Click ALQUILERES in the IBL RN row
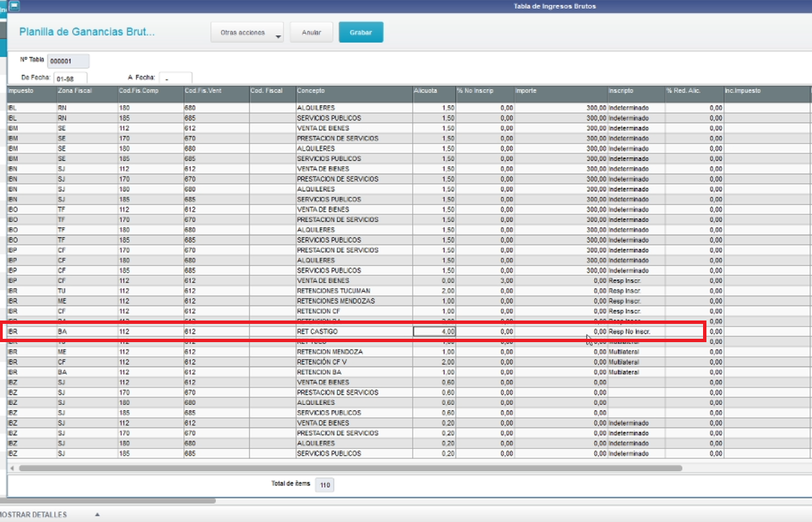This screenshot has height=522, width=812. coord(354,108)
